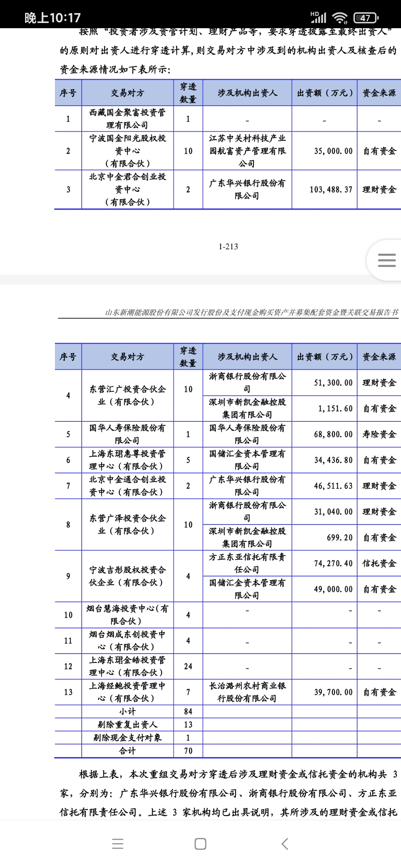
Task: Select first table header 资金来源
Action: tap(379, 93)
